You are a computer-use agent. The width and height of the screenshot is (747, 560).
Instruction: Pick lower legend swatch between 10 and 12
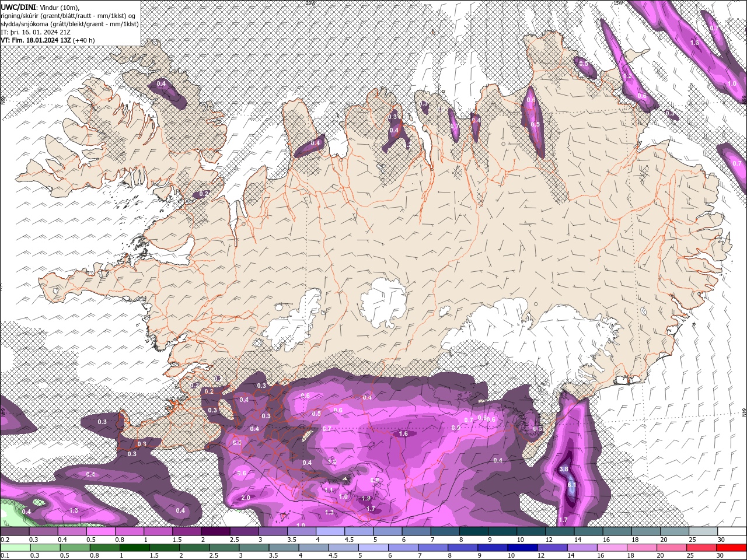[522, 548]
